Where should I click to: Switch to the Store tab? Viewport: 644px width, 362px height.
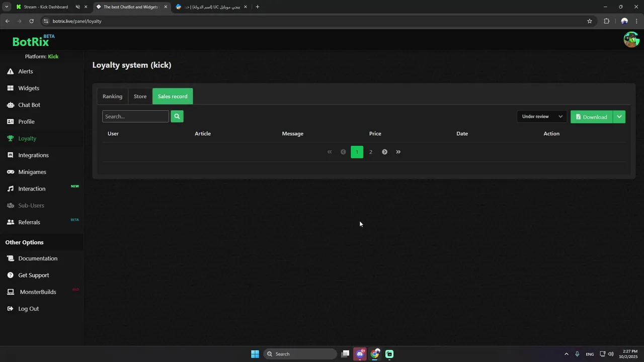click(x=140, y=97)
